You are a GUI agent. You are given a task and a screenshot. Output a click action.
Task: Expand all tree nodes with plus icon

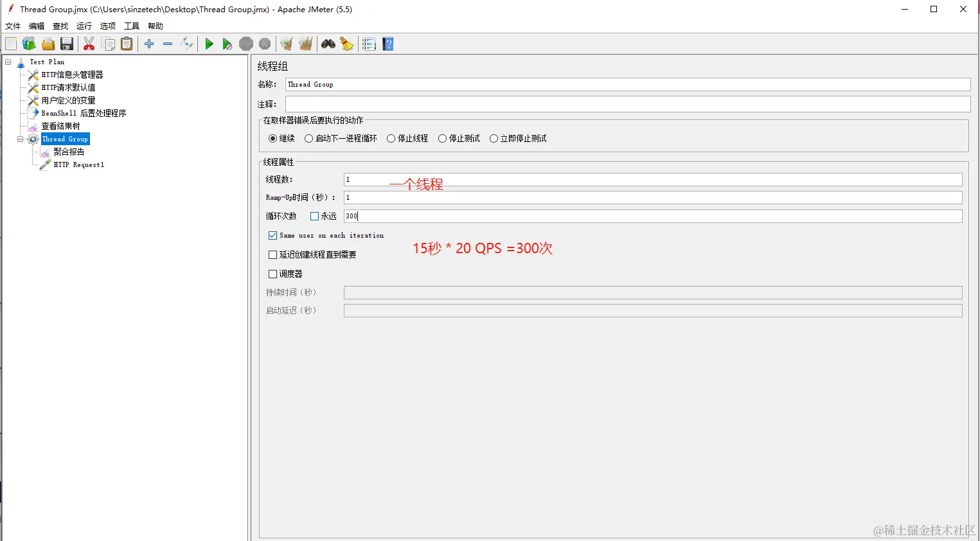[149, 44]
